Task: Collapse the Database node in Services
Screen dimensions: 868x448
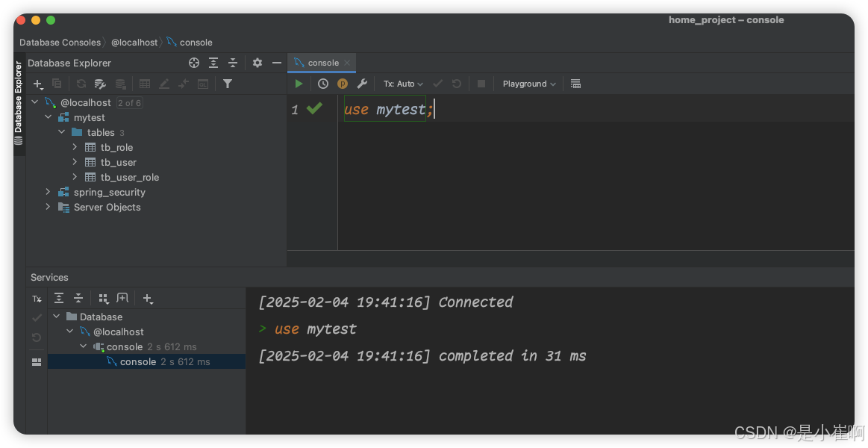Action: coord(57,316)
